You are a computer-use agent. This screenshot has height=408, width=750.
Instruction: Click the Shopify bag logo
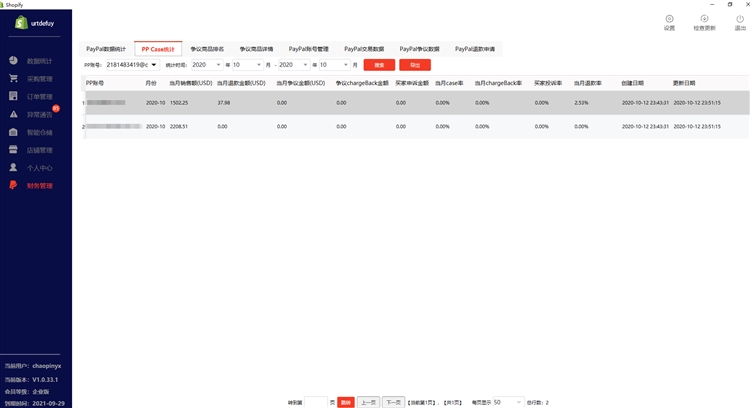pyautogui.click(x=21, y=22)
